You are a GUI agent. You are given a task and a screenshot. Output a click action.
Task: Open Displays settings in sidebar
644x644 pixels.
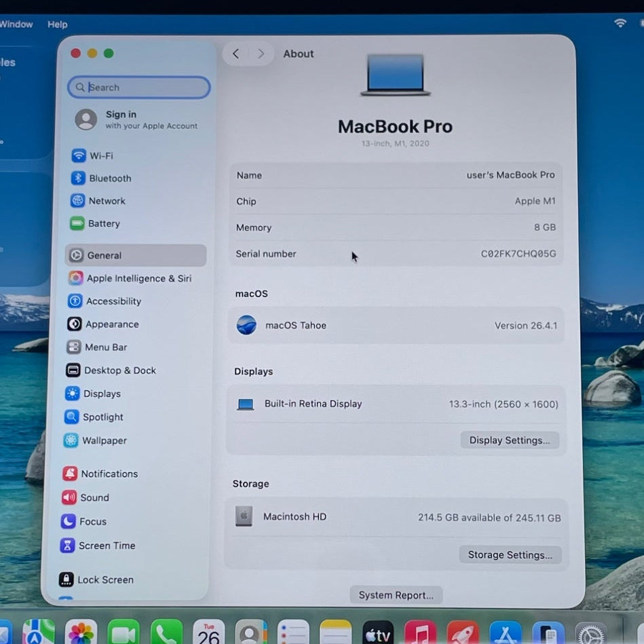(93, 394)
